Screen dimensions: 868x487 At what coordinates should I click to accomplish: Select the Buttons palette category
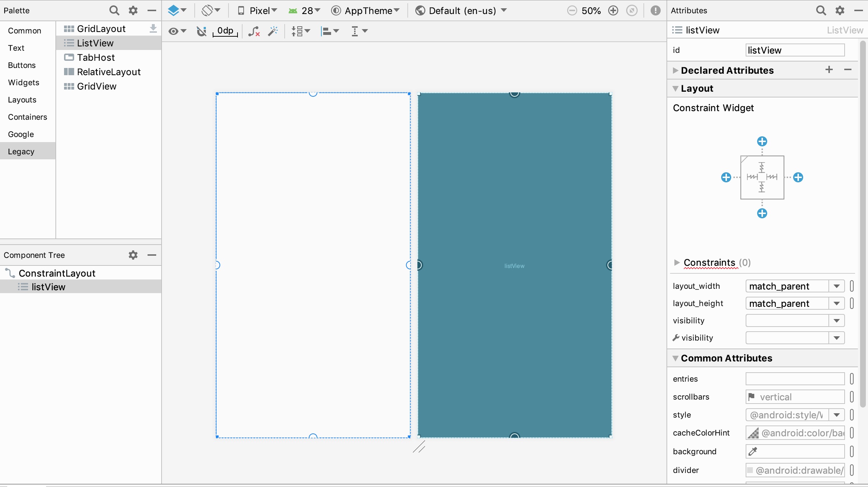pos(22,65)
